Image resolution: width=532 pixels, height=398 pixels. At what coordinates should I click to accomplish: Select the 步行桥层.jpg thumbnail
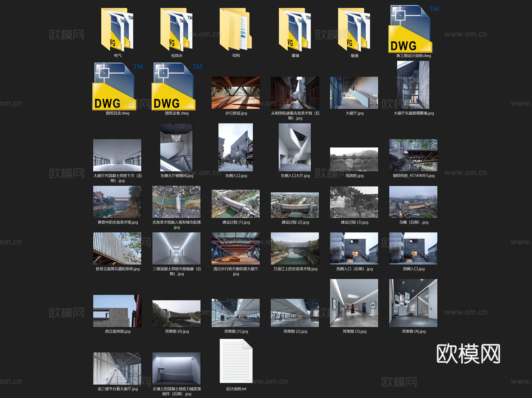[x=236, y=93]
